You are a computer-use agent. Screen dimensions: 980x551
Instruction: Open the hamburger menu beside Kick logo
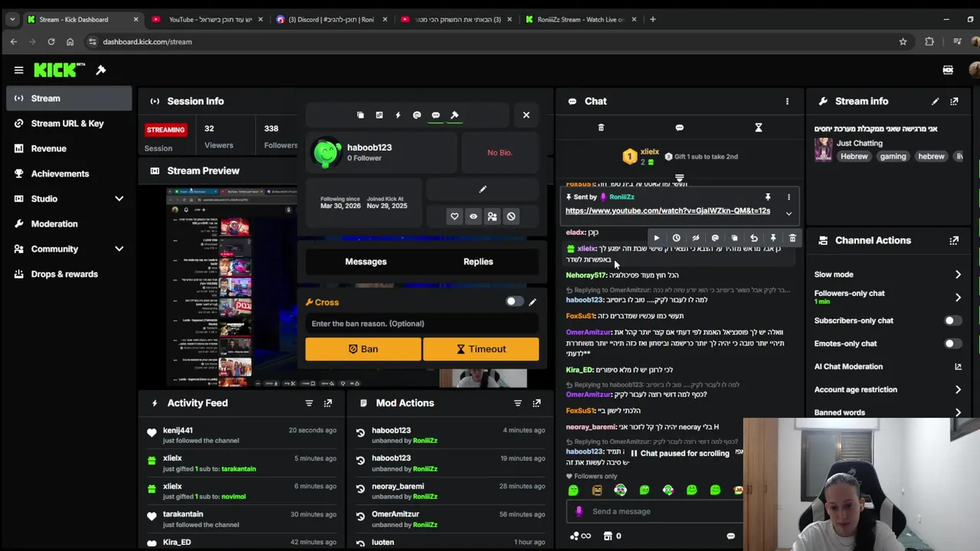pyautogui.click(x=18, y=70)
